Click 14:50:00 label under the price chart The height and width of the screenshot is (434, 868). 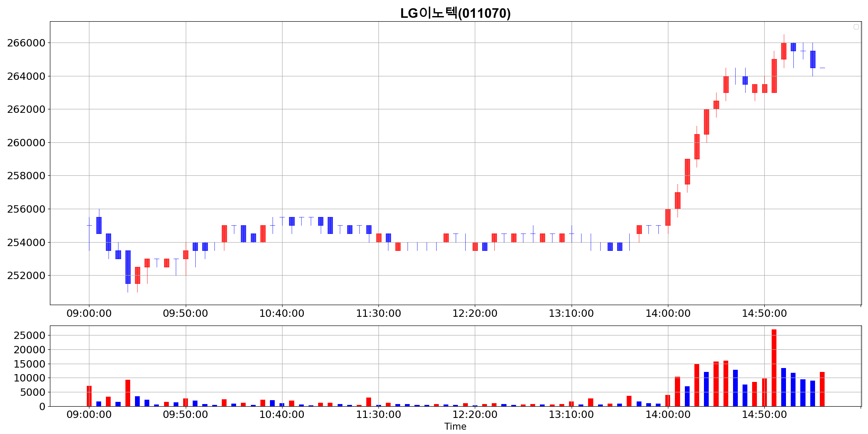(x=764, y=313)
